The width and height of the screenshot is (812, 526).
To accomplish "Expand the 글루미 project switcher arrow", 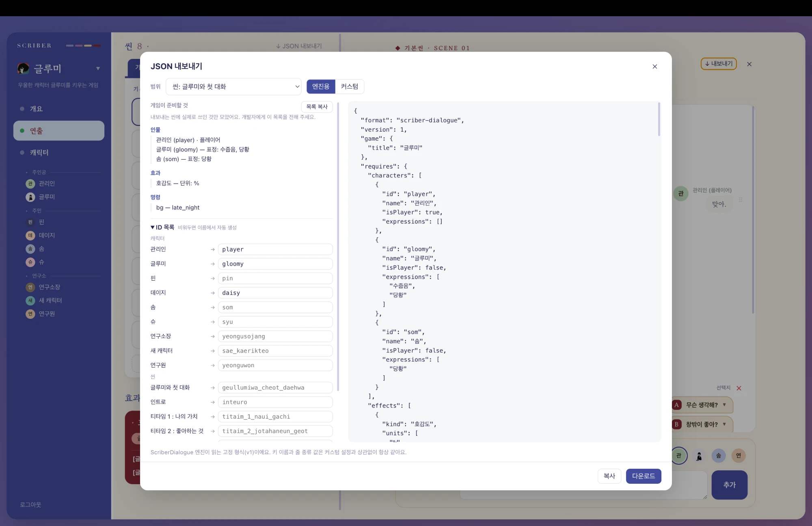I will [x=98, y=68].
